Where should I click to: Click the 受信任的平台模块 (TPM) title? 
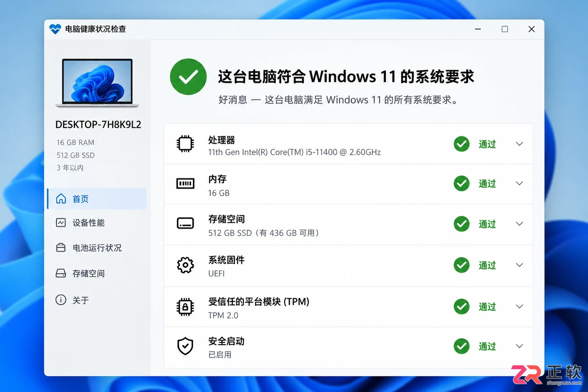click(x=258, y=302)
